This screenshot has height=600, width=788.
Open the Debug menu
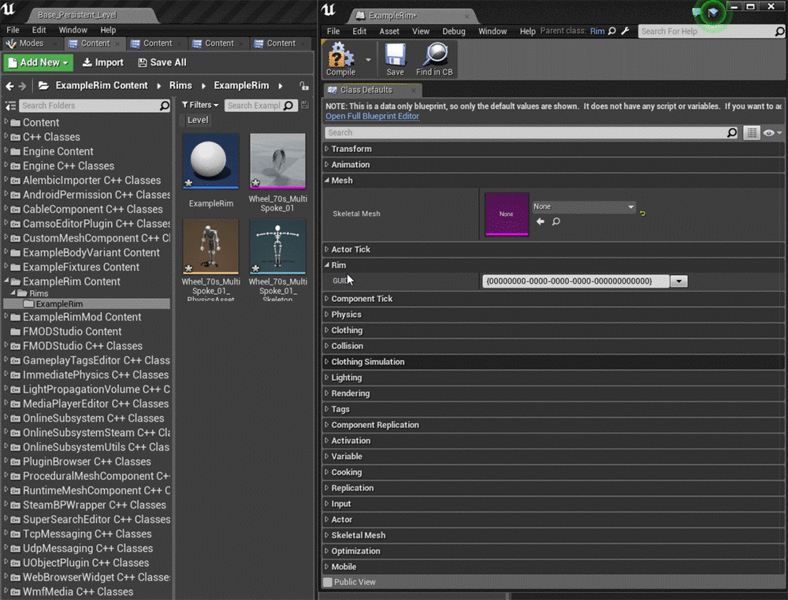[x=453, y=31]
